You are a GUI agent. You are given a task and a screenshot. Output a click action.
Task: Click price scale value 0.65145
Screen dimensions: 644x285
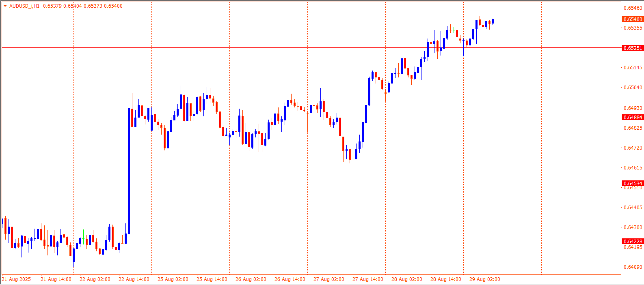pos(633,68)
